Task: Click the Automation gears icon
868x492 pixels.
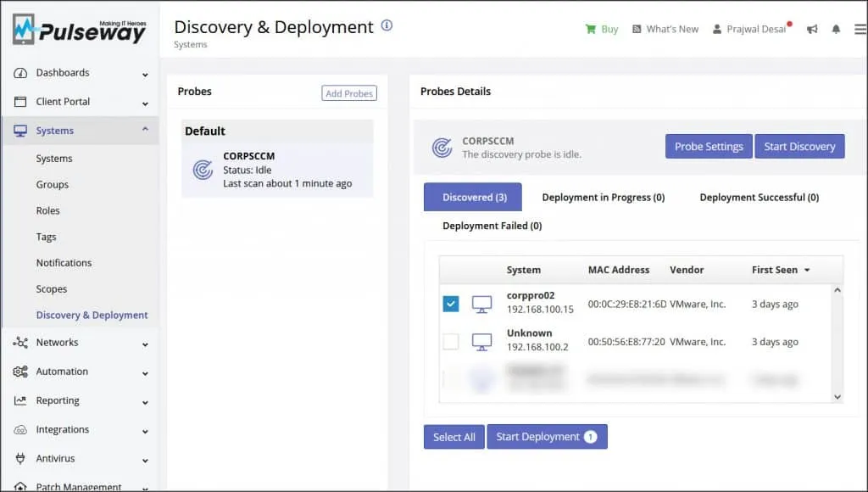Action: (20, 372)
